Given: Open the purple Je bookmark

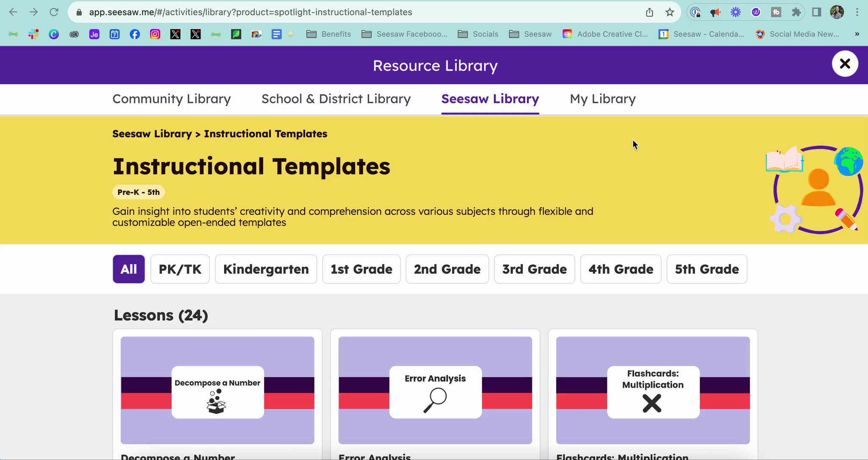Looking at the screenshot, I should point(95,34).
